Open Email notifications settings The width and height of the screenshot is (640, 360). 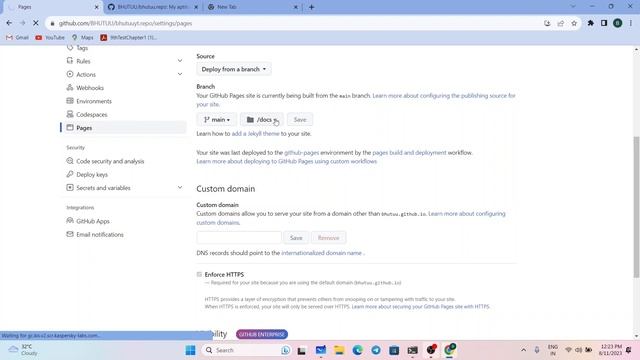[x=100, y=235]
